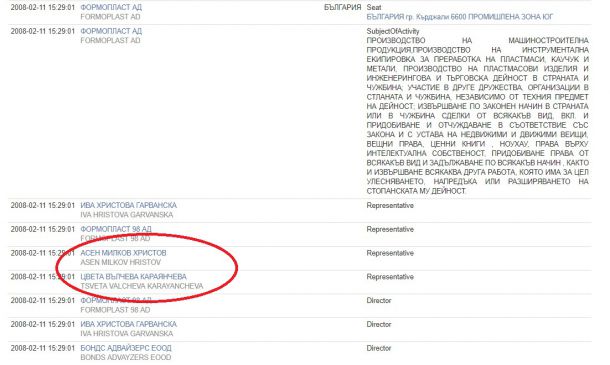
Task: Open ИВА ХРИСТОВА ГАРВАНСКА link in Representative row
Action: [128, 205]
